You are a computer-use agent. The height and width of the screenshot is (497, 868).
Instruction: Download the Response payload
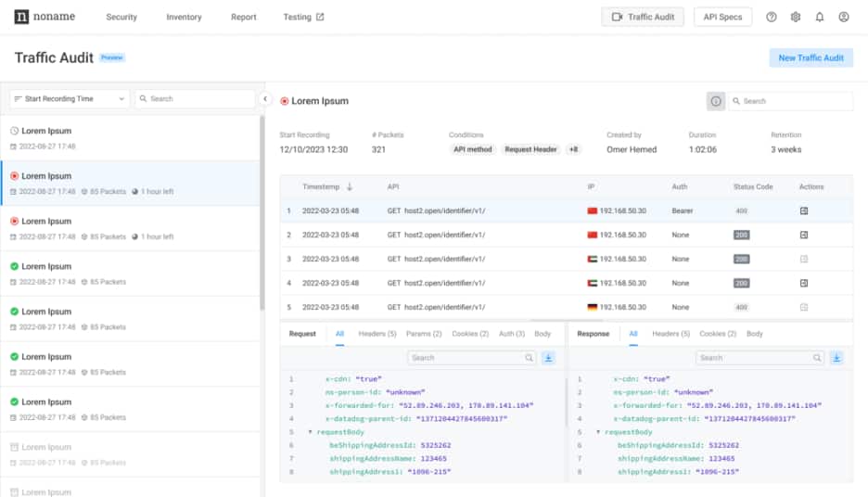836,357
